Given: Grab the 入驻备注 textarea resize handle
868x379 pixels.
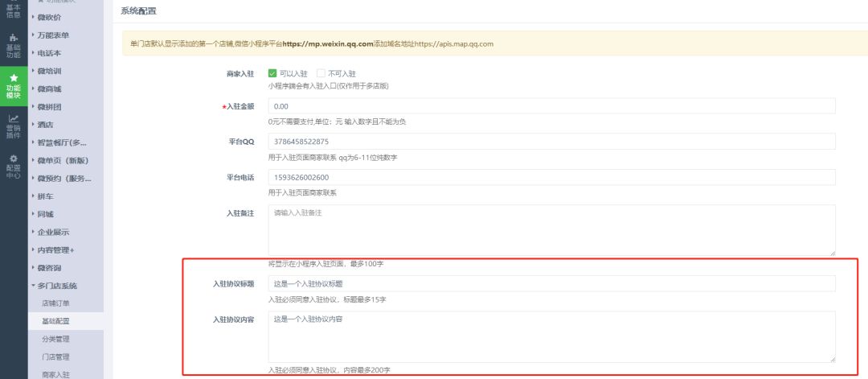Looking at the screenshot, I should click(832, 252).
